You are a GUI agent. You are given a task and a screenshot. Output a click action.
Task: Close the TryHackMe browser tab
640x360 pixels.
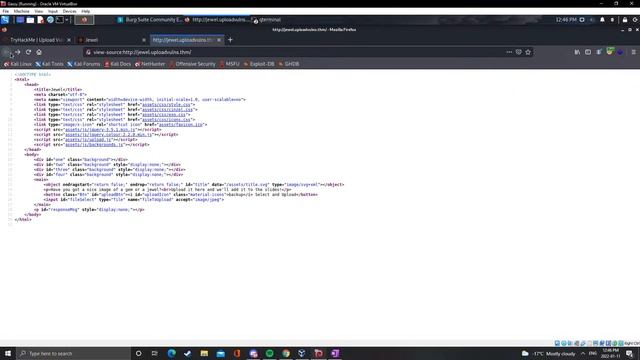tap(69, 40)
